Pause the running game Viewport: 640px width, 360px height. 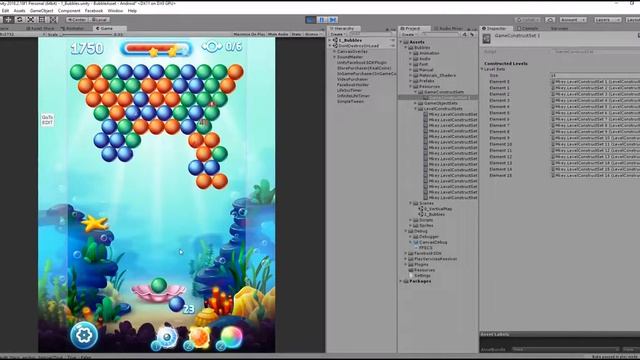(x=322, y=20)
